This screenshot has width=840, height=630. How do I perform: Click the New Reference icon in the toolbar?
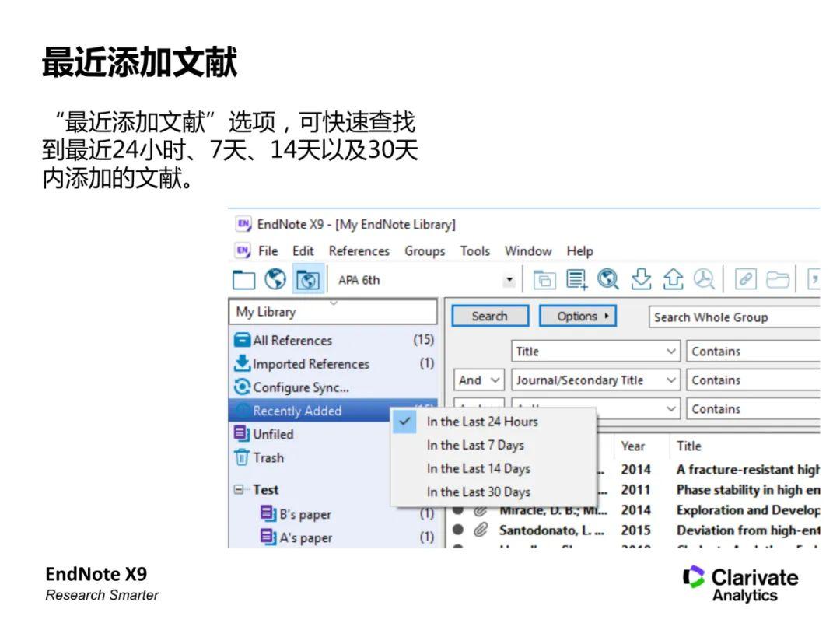pyautogui.click(x=577, y=279)
